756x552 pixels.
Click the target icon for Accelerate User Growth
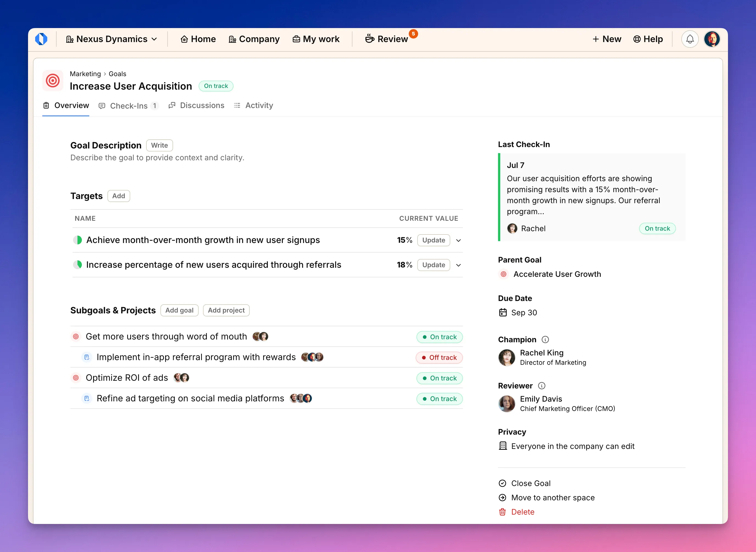(x=503, y=274)
